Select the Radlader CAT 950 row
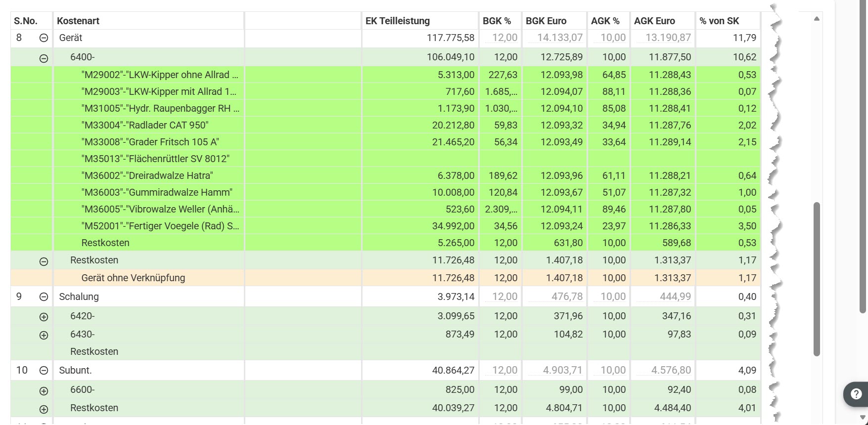Screen dimensions: 868x425 [385, 125]
